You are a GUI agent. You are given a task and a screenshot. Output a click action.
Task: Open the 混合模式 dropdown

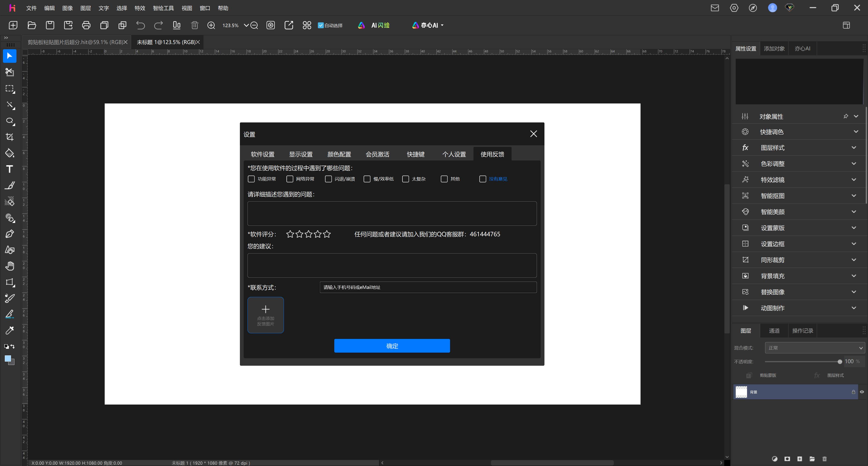815,348
